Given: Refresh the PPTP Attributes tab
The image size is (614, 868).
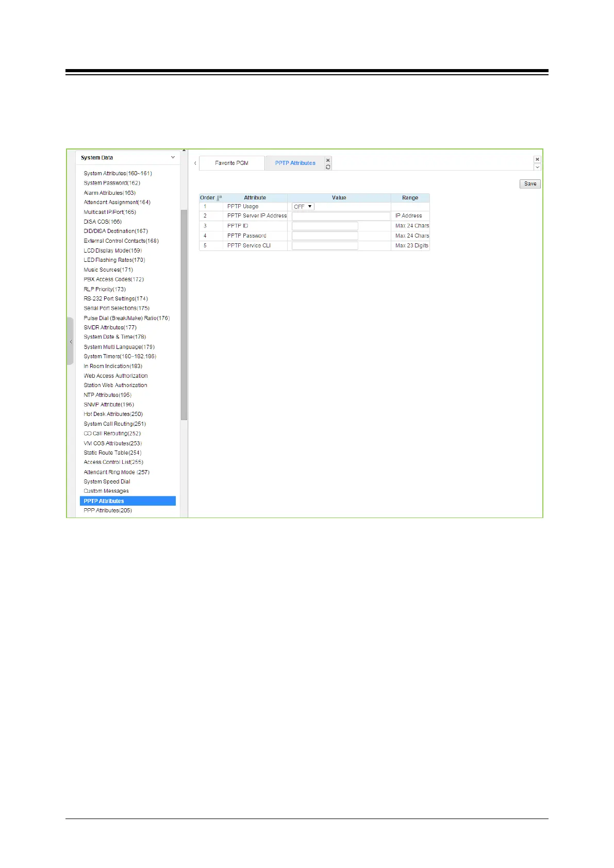Looking at the screenshot, I should pos(328,167).
